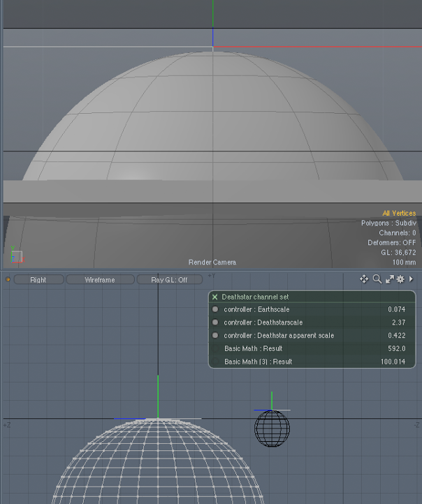
Task: Click the Basic Math (3) : Result label
Action: [x=259, y=362]
